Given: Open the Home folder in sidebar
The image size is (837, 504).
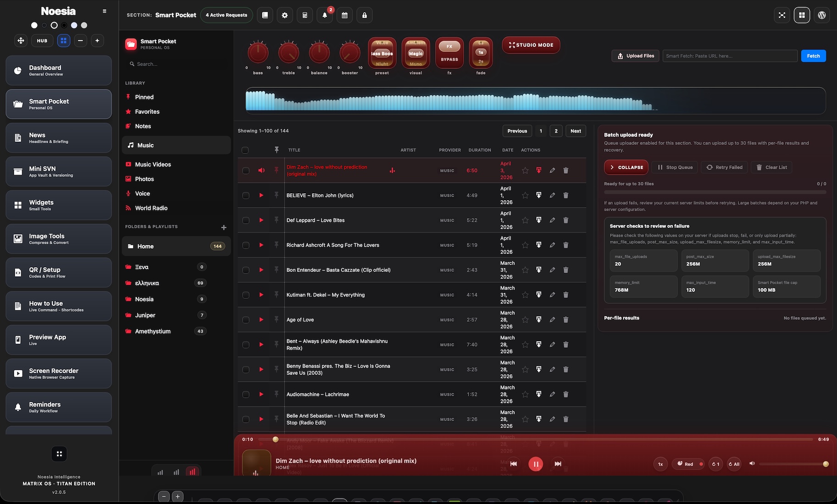Looking at the screenshot, I should click(x=177, y=246).
